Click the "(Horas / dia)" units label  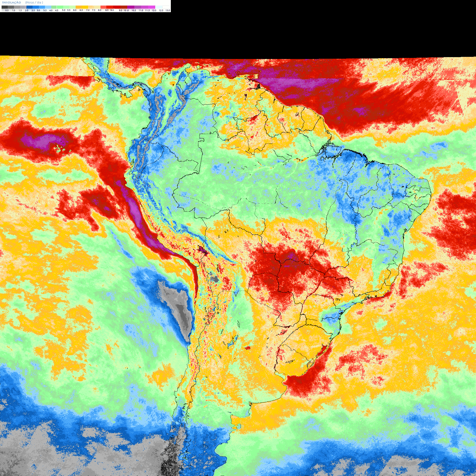34,2
